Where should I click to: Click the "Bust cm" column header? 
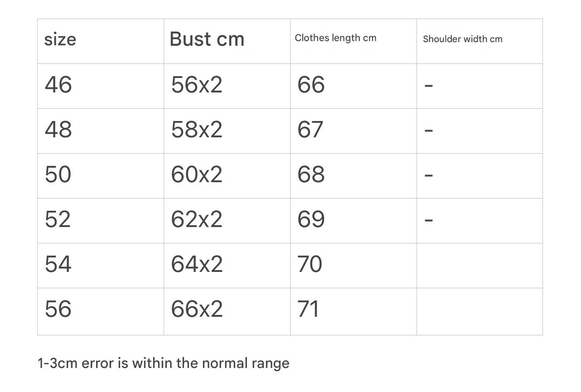[x=207, y=39]
